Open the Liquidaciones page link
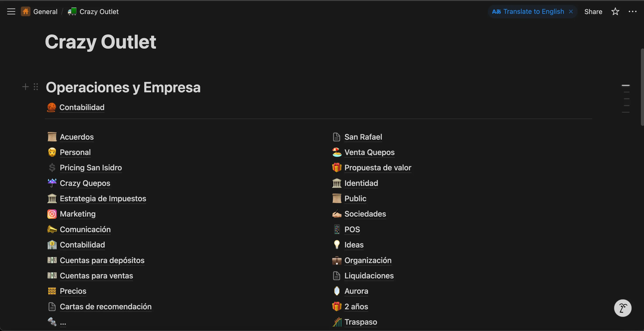The height and width of the screenshot is (331, 644). [369, 276]
